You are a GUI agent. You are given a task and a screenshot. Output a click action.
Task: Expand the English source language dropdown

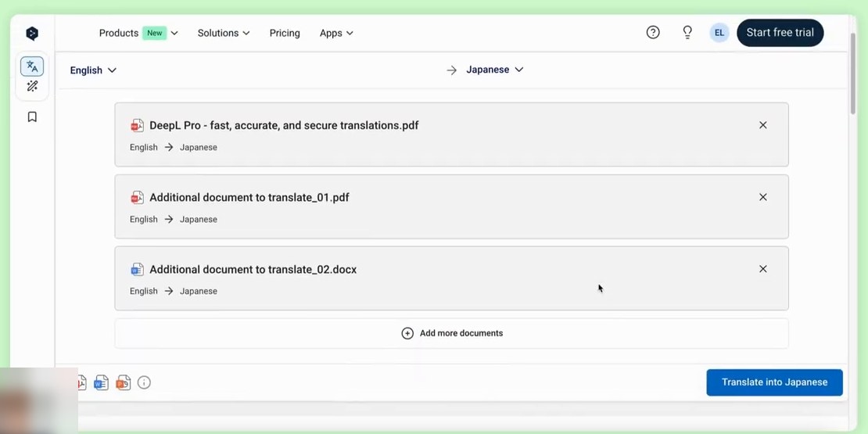[x=93, y=70]
